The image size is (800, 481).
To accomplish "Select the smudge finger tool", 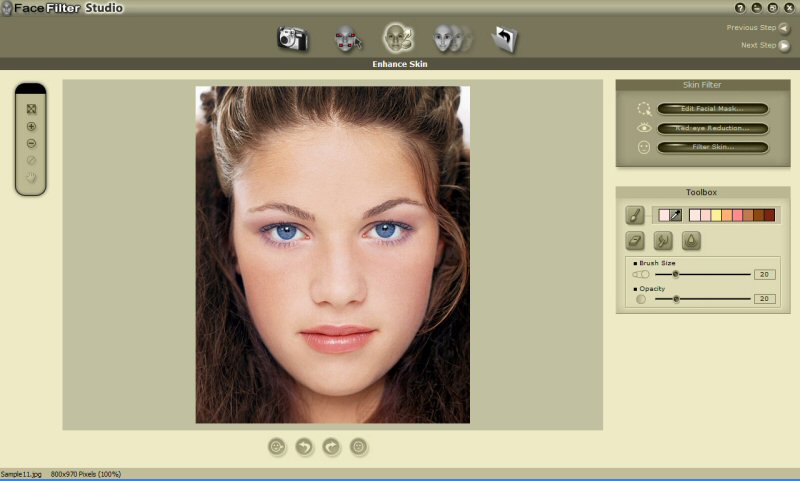I will coord(663,240).
